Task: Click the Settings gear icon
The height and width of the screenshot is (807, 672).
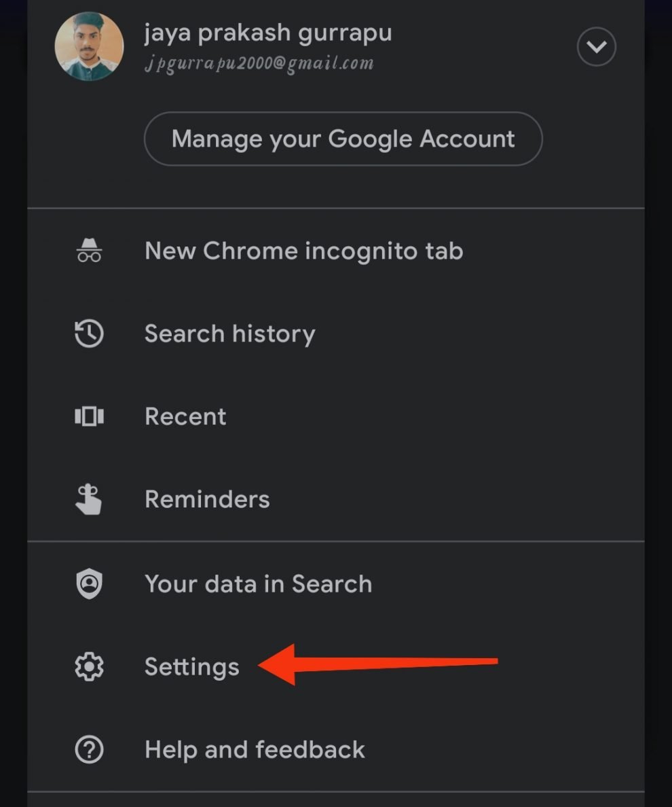Action: click(89, 667)
